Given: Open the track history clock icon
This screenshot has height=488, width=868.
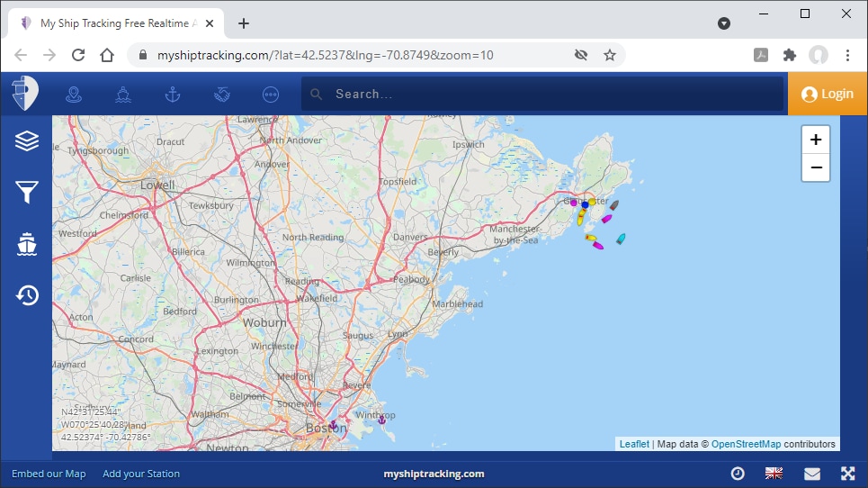Looking at the screenshot, I should click(x=27, y=294).
